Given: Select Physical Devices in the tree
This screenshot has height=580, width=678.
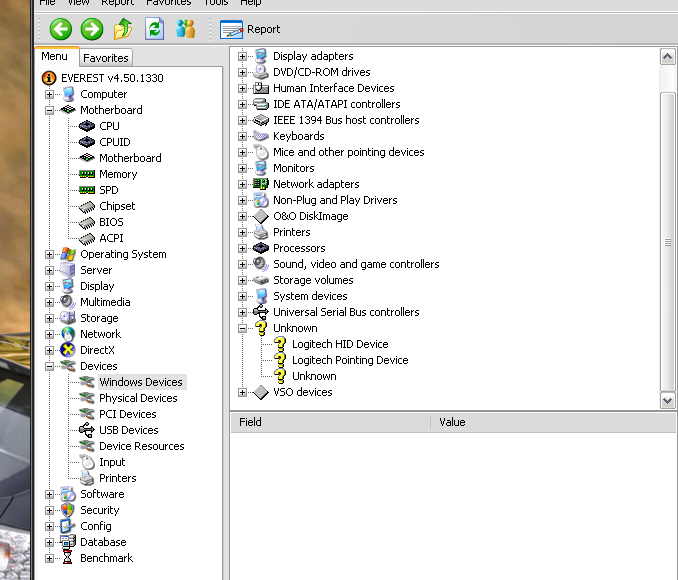Looking at the screenshot, I should tap(138, 398).
